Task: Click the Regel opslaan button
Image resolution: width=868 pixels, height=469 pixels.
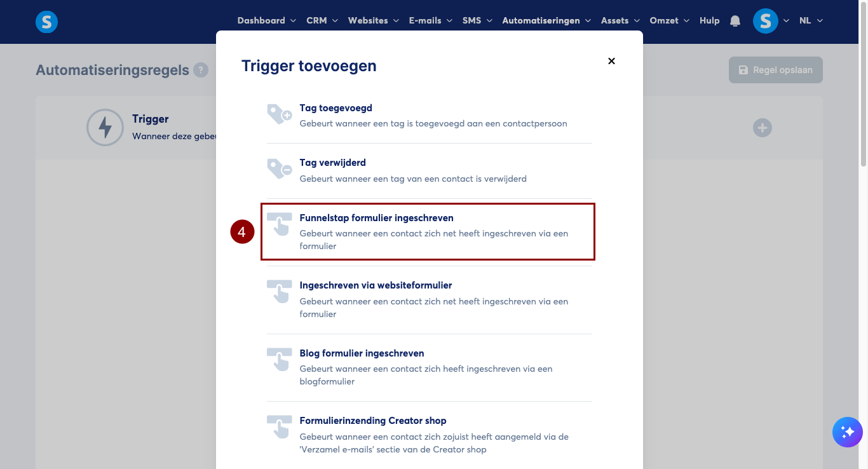Action: [776, 70]
